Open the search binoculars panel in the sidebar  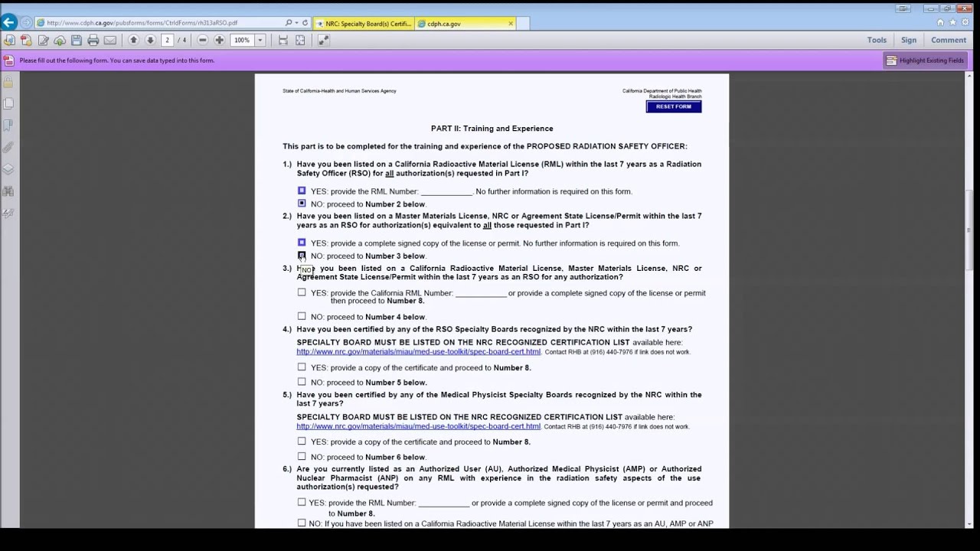pyautogui.click(x=8, y=191)
